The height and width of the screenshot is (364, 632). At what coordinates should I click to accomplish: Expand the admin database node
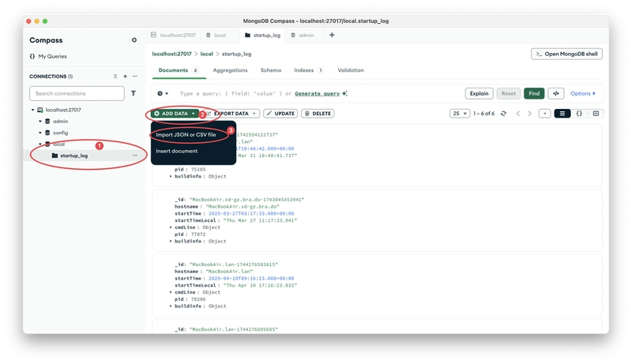coord(40,121)
